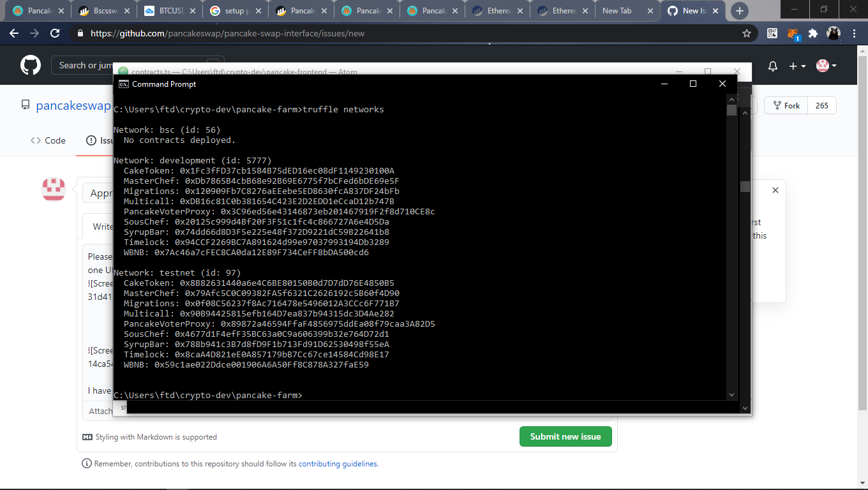Screen dimensions: 868x490
Task: Close the BTCUSD browser tab
Action: point(191,11)
